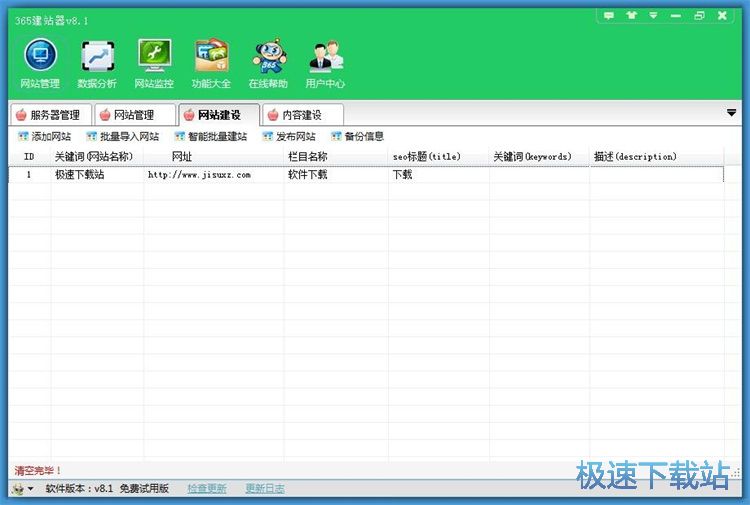750x505 pixels.
Task: Select the 极速下载站 row cell
Action: tap(97, 175)
